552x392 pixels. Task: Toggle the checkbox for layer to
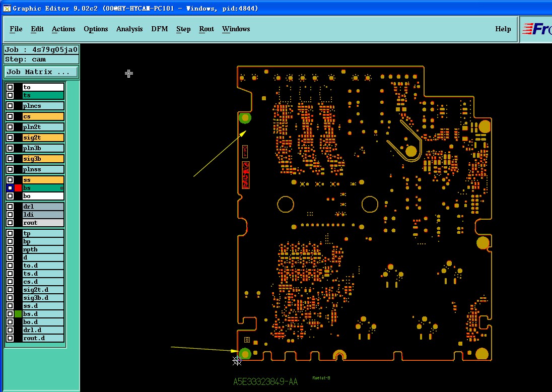(x=10, y=87)
